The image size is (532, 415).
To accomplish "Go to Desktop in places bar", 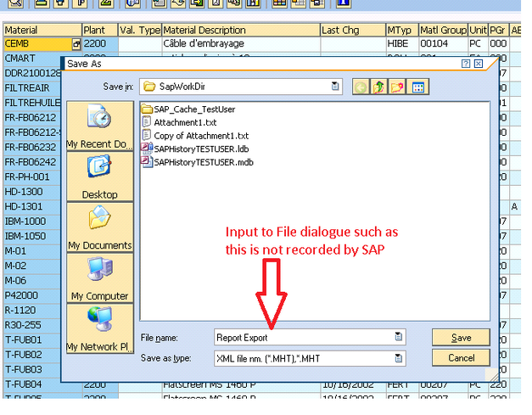I will click(100, 177).
